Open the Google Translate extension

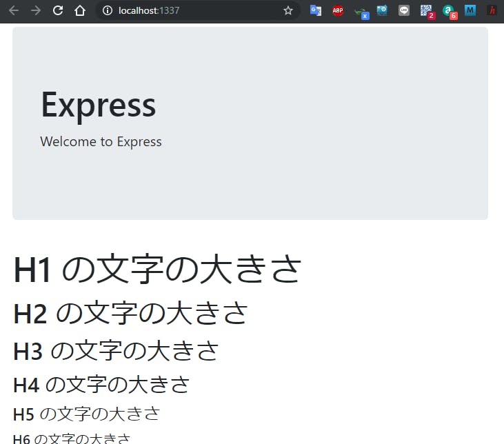click(315, 10)
